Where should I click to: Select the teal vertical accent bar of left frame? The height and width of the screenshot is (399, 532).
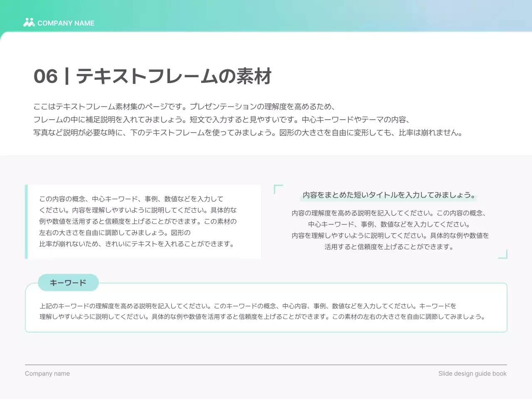pyautogui.click(x=26, y=222)
